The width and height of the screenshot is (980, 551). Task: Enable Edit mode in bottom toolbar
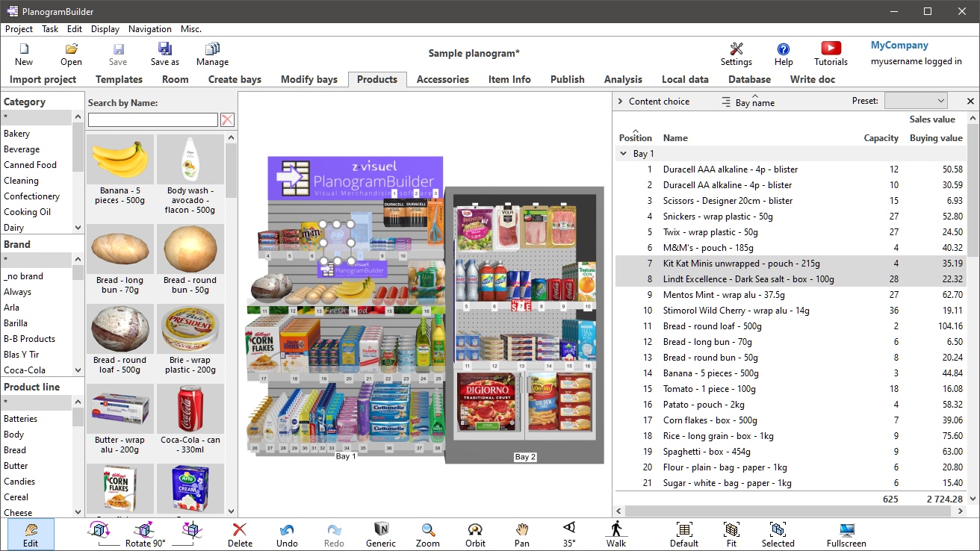click(x=31, y=532)
